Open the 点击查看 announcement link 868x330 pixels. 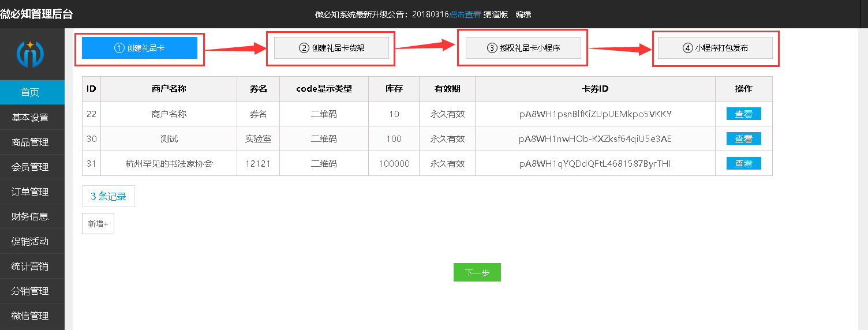click(x=465, y=14)
